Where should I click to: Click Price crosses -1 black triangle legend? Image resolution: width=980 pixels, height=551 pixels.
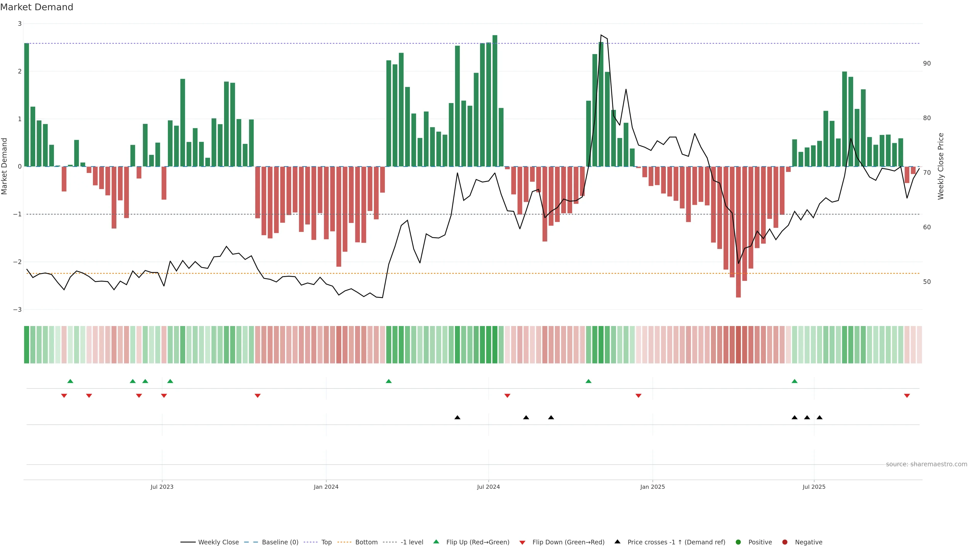coord(617,542)
